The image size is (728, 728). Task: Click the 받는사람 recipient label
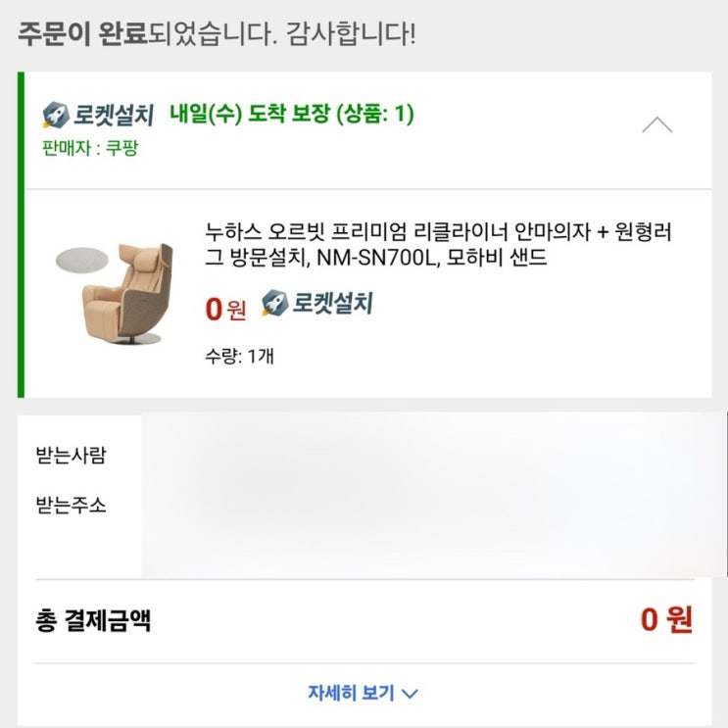pyautogui.click(x=71, y=456)
